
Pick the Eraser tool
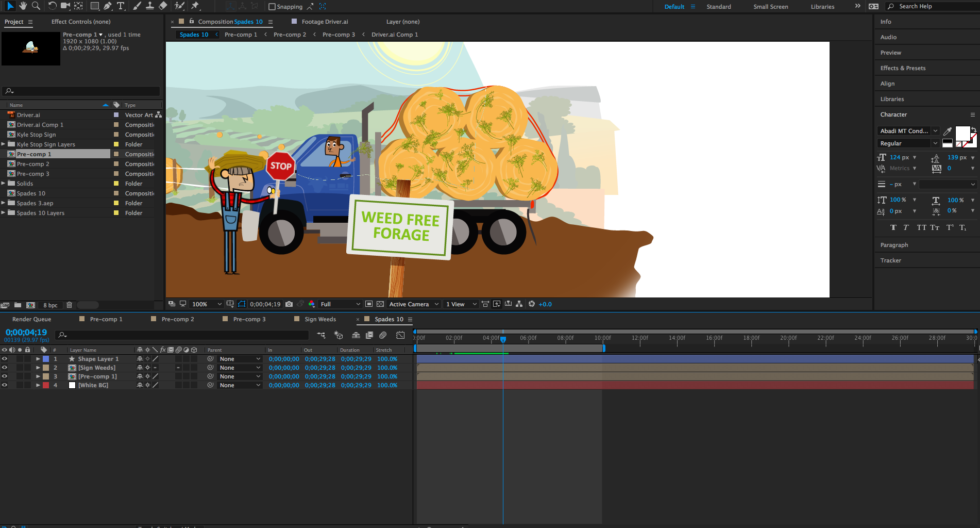tap(163, 6)
